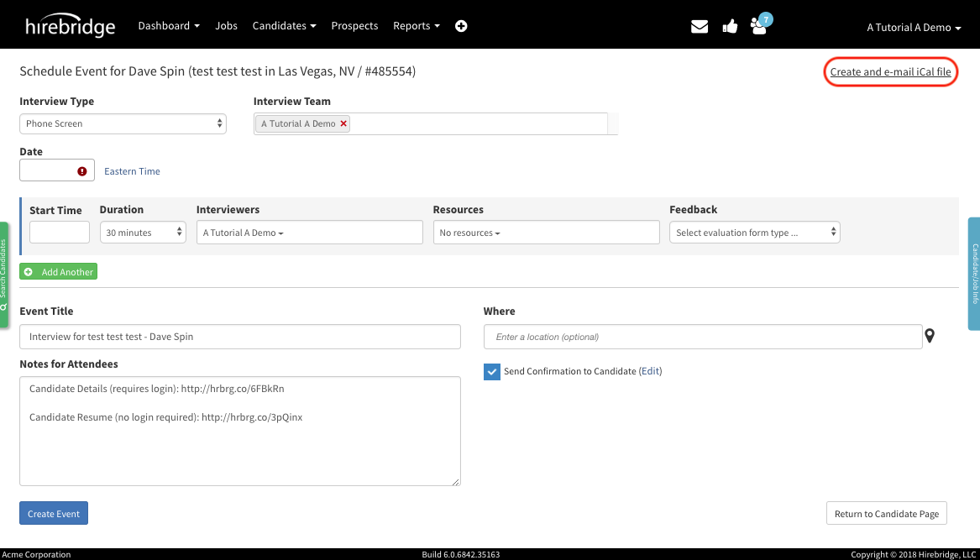Click the Eastern Time link

132,171
